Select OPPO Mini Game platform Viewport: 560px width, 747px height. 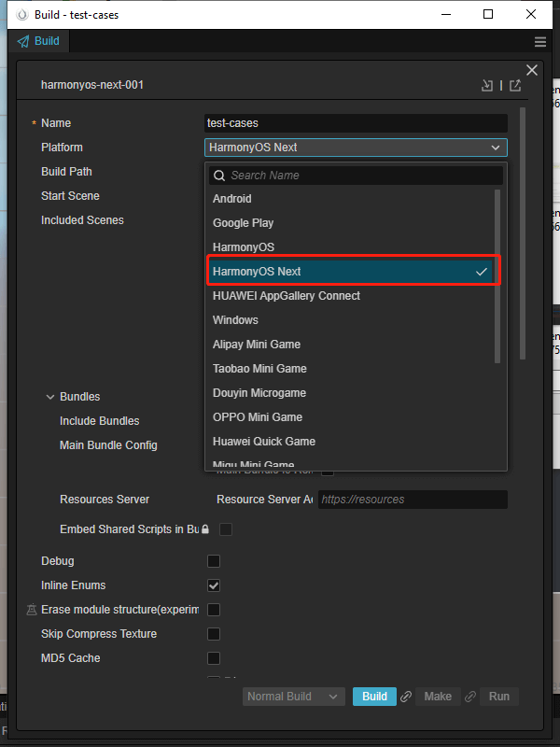(352, 417)
